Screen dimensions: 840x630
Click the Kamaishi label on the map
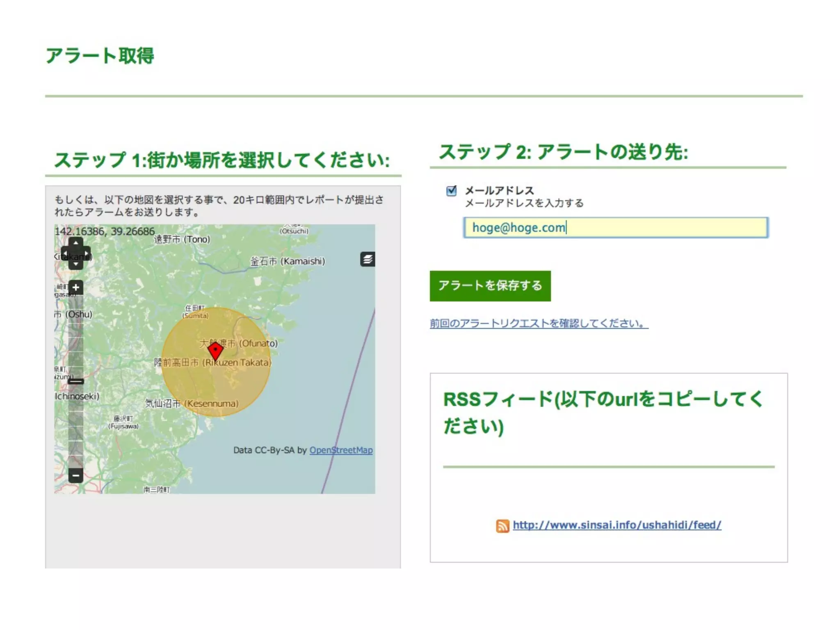click(288, 261)
